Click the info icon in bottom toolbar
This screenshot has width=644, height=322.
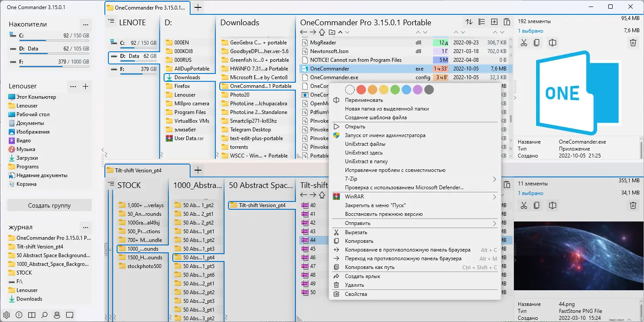[19, 315]
